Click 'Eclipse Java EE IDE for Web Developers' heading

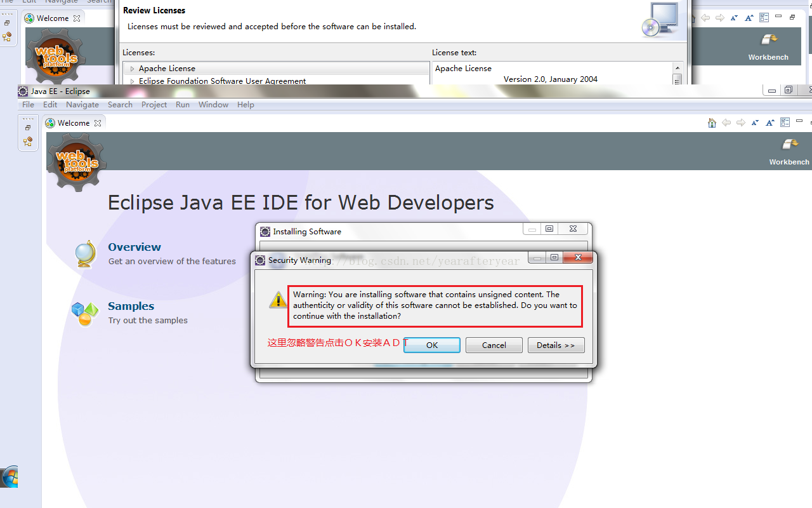[301, 203]
